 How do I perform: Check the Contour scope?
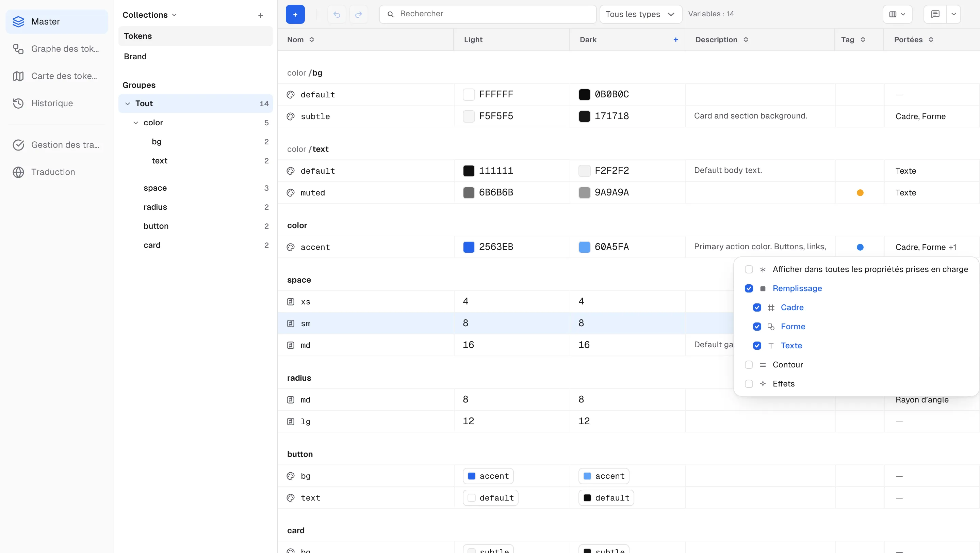coord(749,365)
